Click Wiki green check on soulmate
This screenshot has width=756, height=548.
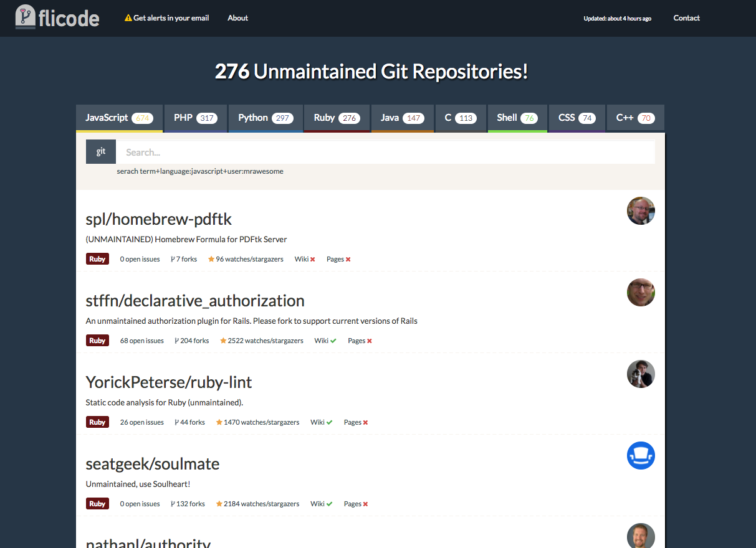(x=329, y=504)
